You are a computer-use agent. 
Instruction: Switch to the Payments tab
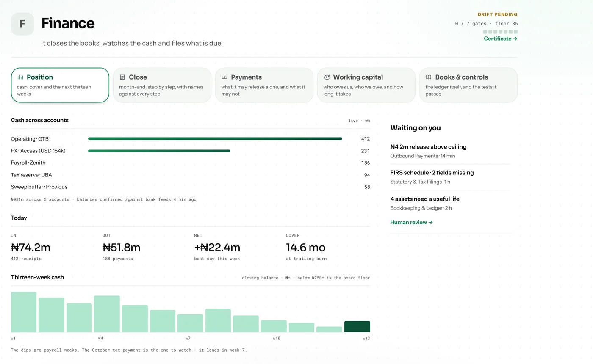264,85
